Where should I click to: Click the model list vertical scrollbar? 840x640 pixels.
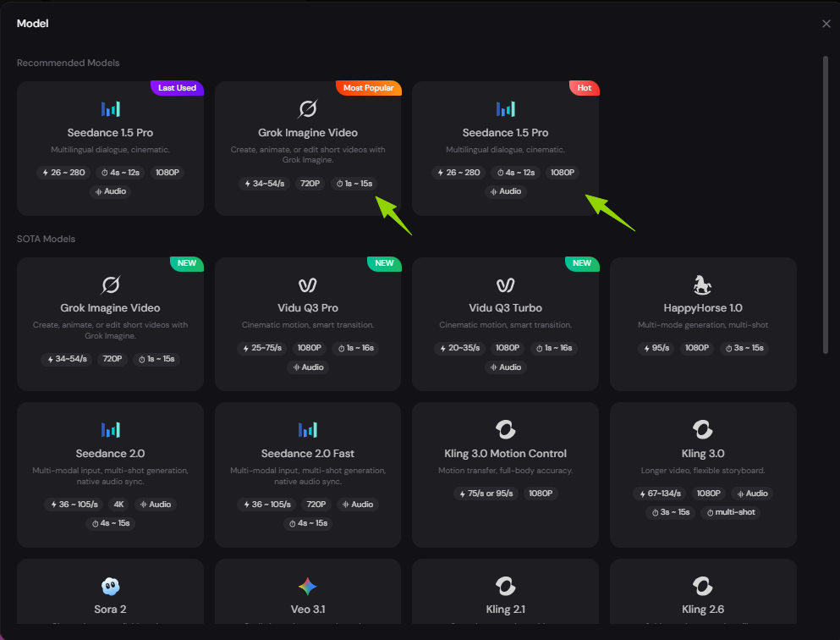826,204
